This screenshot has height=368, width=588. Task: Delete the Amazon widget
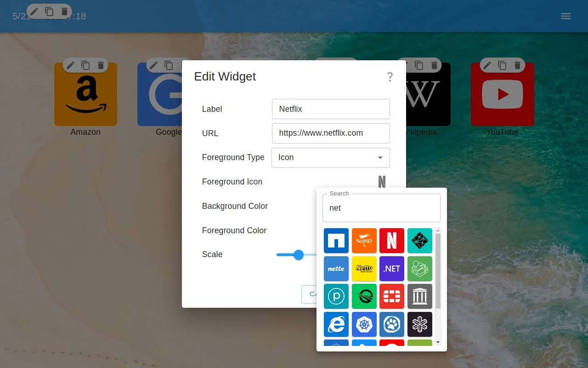[101, 65]
